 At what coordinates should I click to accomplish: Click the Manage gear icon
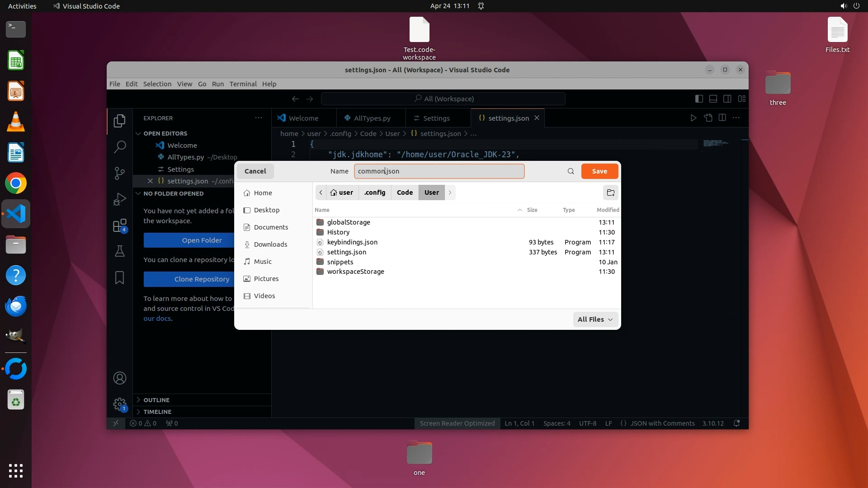click(119, 404)
